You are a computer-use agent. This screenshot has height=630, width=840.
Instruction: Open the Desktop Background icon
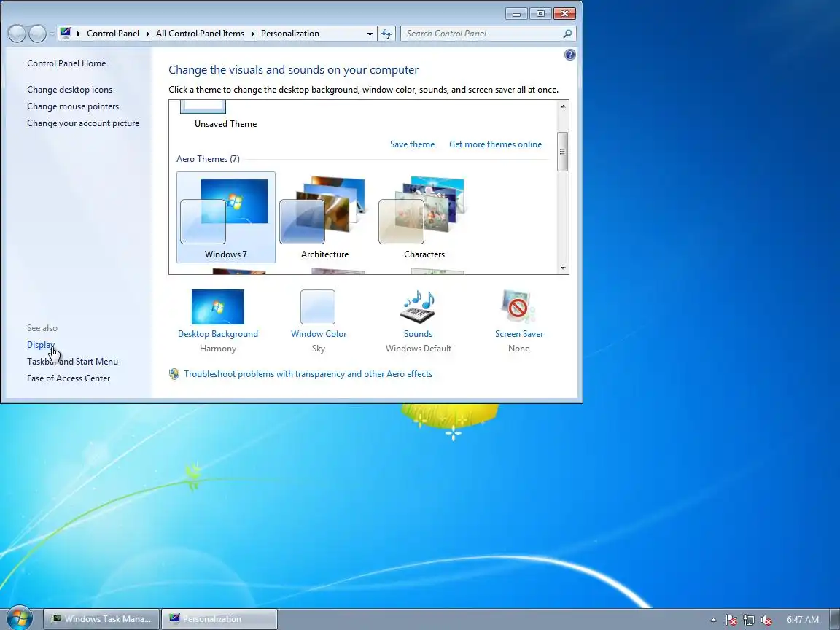(217, 307)
